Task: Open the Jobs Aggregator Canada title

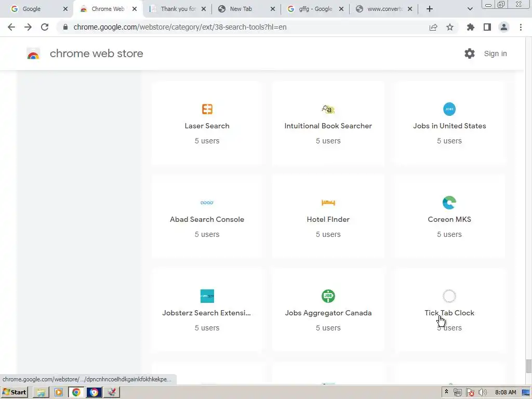Action: pos(328,313)
